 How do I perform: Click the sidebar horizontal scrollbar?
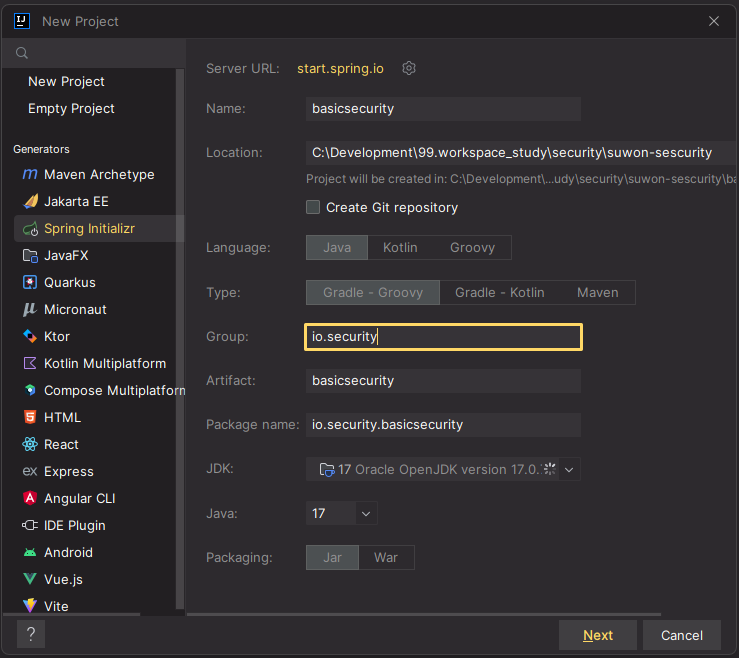(72, 614)
